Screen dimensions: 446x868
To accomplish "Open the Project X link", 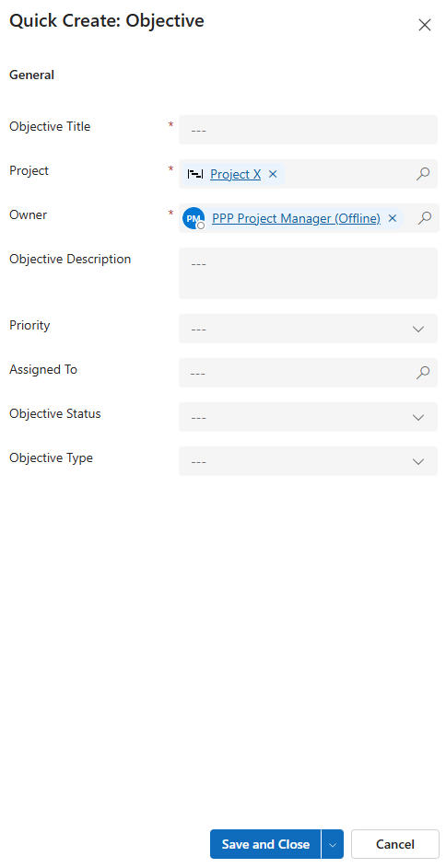I will [x=236, y=174].
